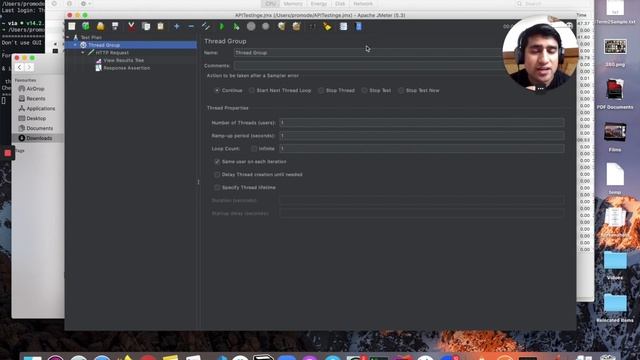Start the test with green play icon

(x=221, y=27)
